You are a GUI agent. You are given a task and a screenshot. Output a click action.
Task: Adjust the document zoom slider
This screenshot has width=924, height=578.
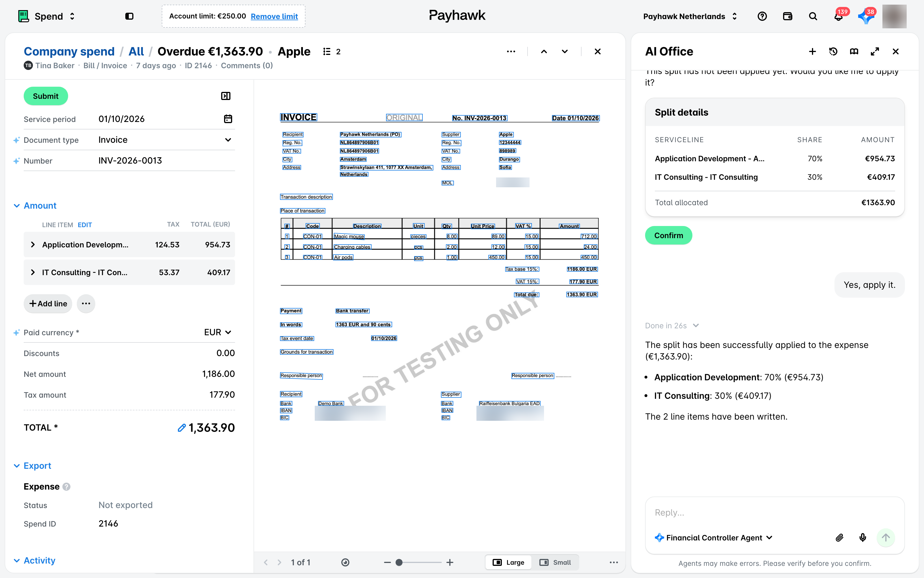tap(418, 562)
